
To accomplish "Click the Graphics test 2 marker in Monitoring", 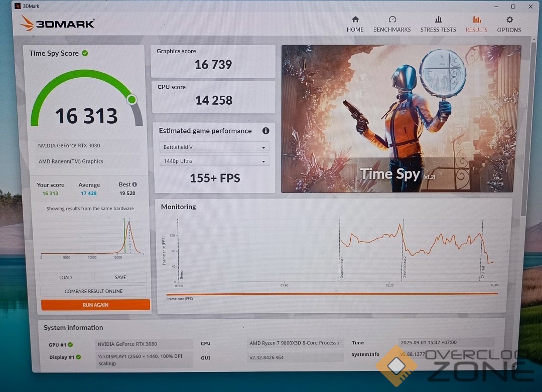I will (404, 267).
